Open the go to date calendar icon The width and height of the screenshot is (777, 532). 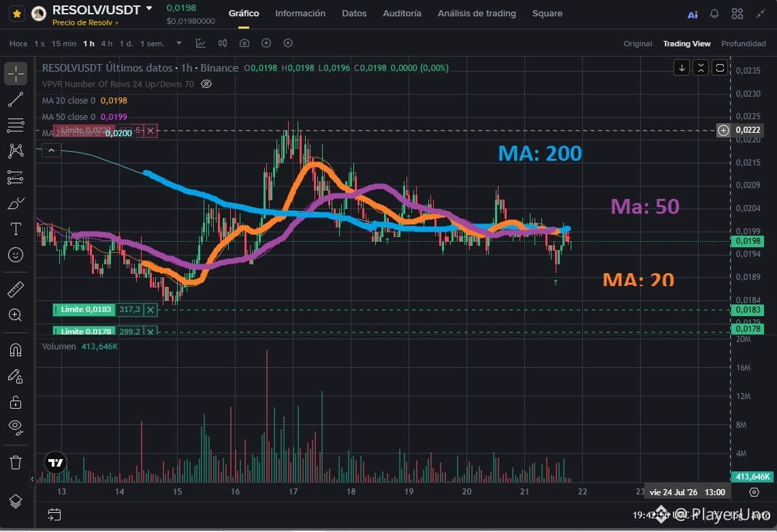click(x=54, y=515)
